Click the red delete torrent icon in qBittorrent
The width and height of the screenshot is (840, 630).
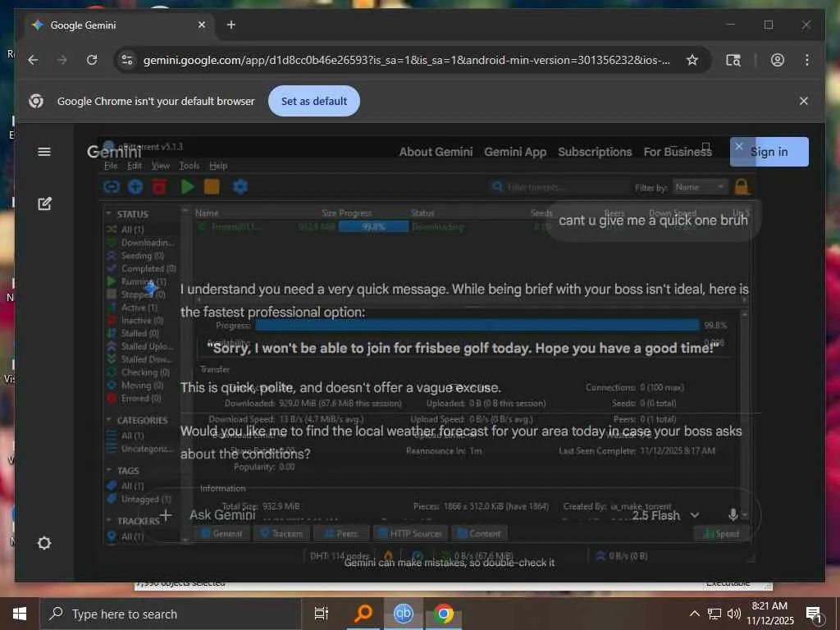click(x=160, y=186)
